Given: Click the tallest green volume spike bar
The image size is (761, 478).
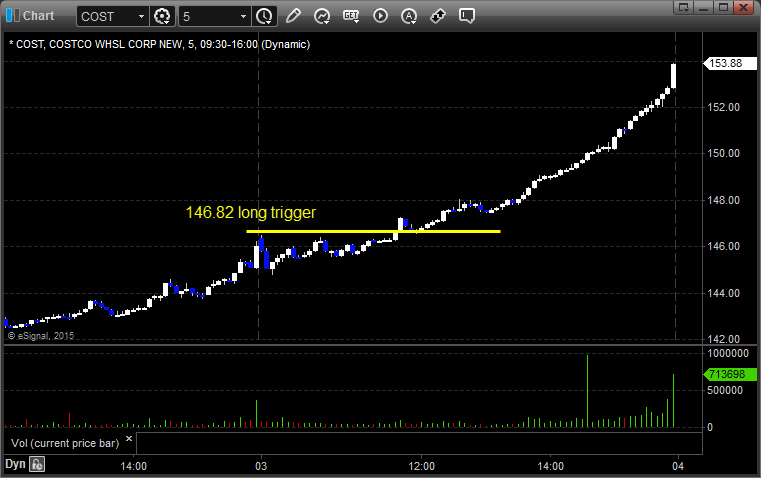Looking at the screenshot, I should point(587,391).
